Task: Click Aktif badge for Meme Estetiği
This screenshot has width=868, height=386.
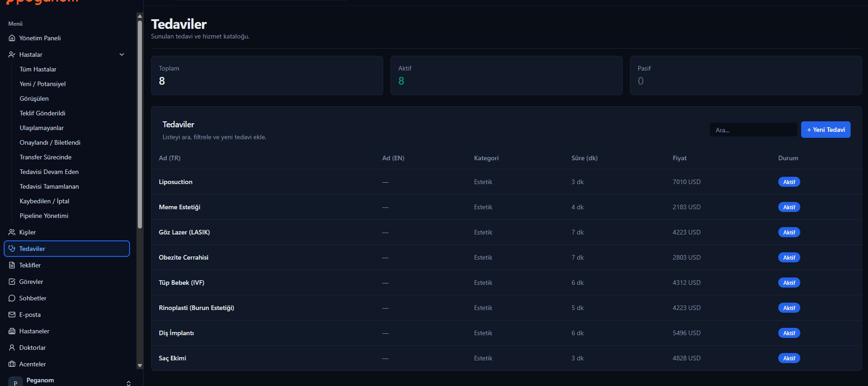Action: 789,207
